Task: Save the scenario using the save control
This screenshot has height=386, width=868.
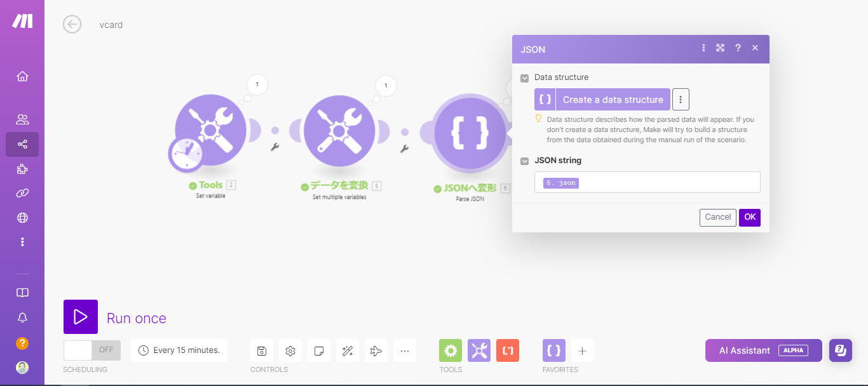Action: 261,350
